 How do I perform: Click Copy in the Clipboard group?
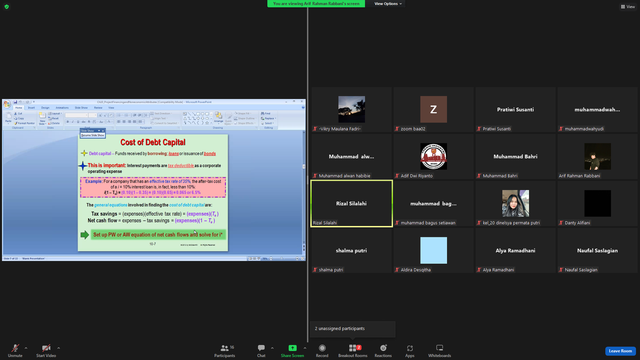[19, 118]
